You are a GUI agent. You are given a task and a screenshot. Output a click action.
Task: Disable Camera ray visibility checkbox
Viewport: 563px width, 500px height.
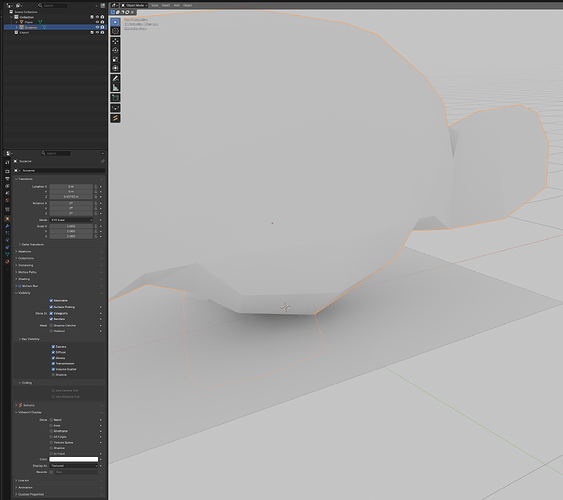(53, 347)
